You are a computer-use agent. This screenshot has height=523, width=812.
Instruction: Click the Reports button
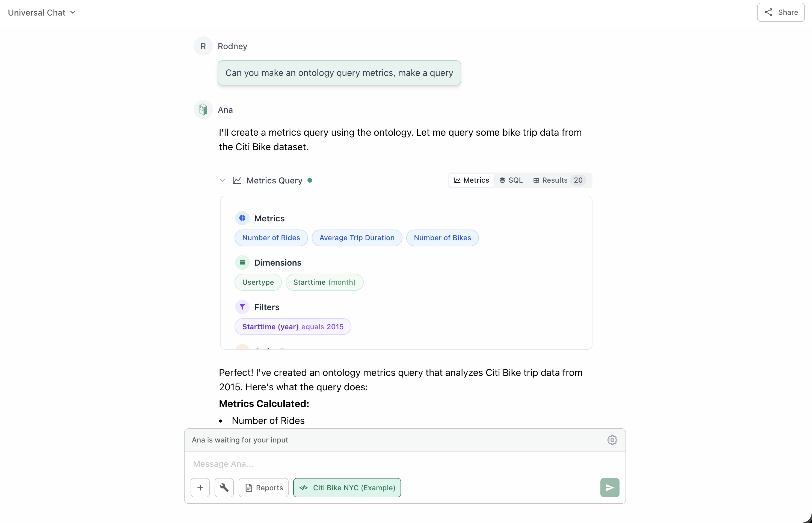(263, 487)
